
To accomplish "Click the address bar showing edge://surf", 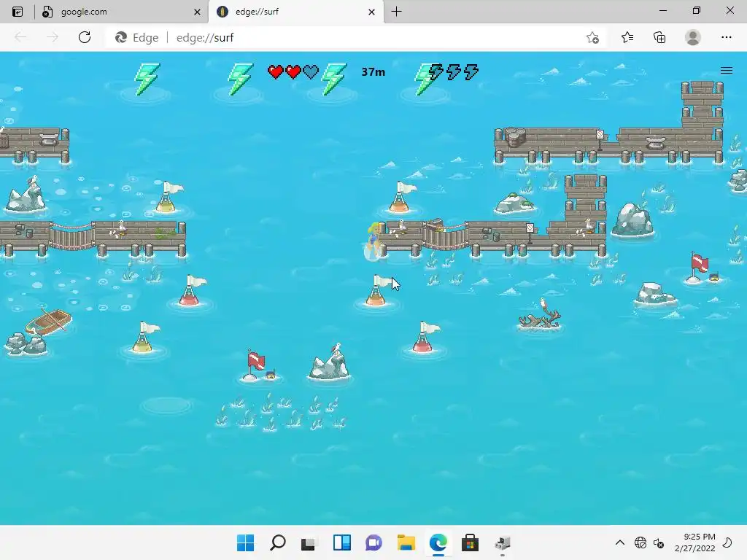I will pos(355,38).
